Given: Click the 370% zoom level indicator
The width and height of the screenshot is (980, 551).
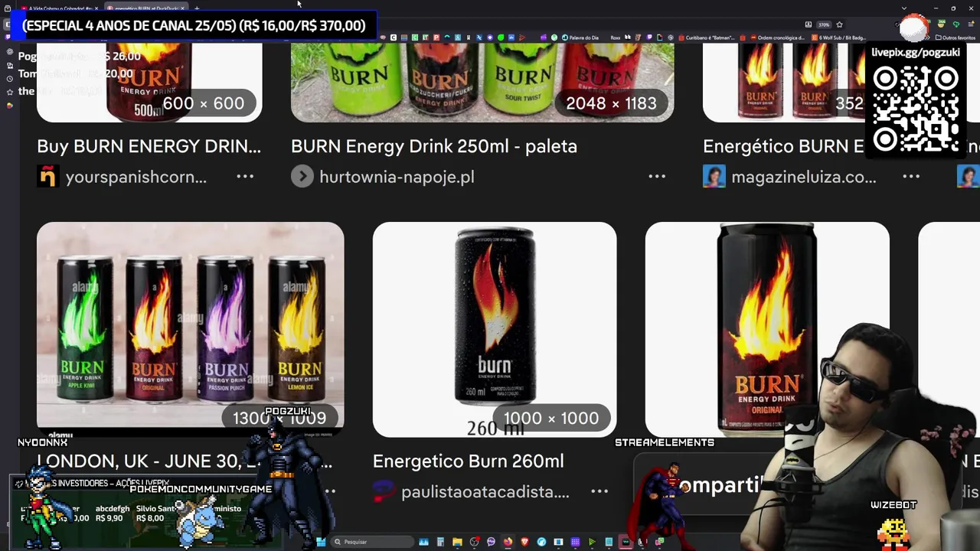Looking at the screenshot, I should click(x=824, y=24).
